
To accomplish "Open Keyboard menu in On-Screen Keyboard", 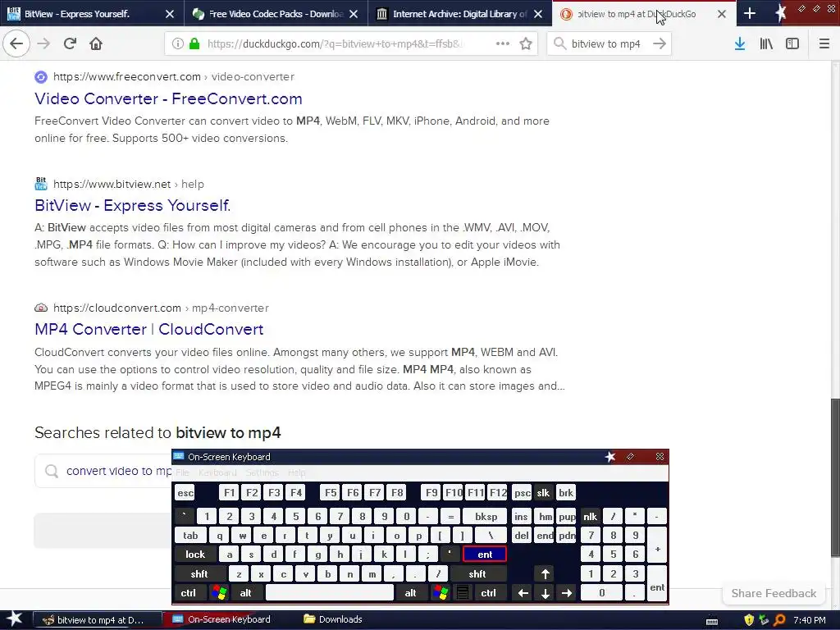I will click(217, 472).
